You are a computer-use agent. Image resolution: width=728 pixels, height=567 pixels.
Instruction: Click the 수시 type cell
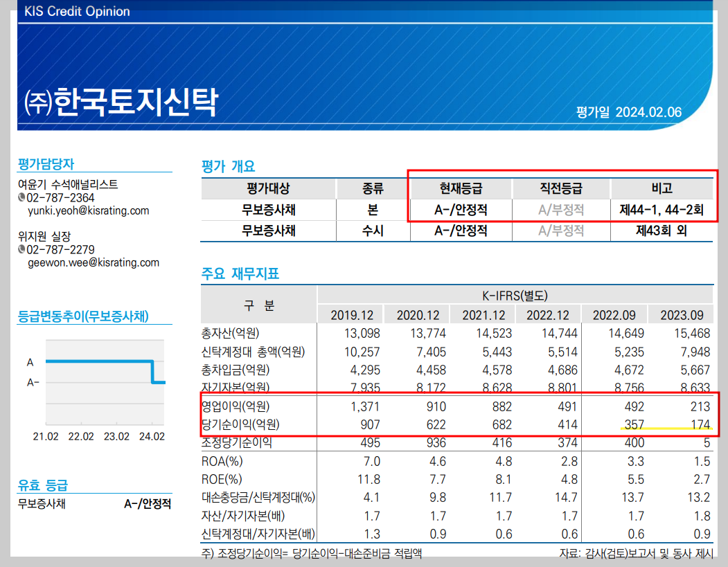point(373,231)
